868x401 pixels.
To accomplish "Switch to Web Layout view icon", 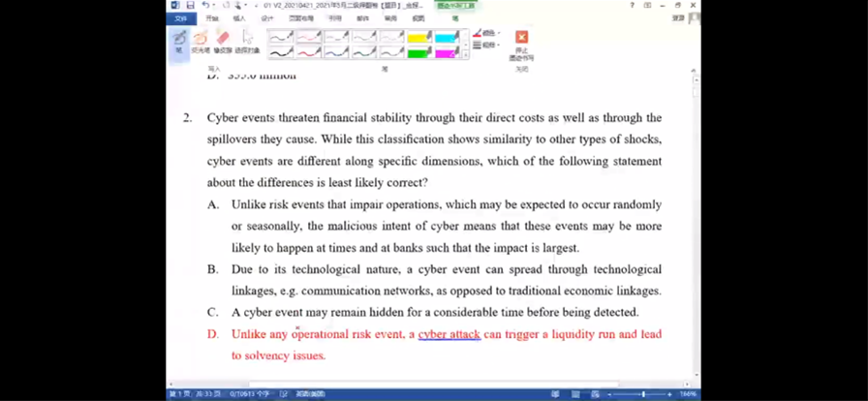I will (595, 394).
